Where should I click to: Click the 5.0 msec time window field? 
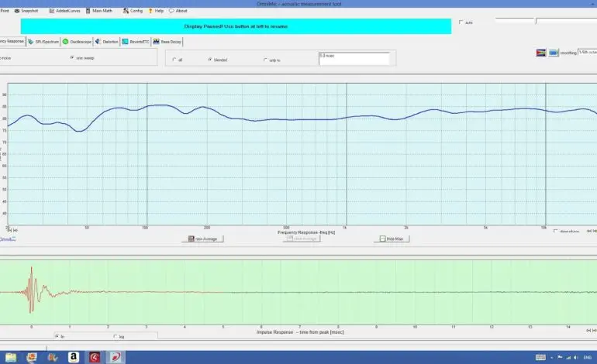click(x=354, y=59)
